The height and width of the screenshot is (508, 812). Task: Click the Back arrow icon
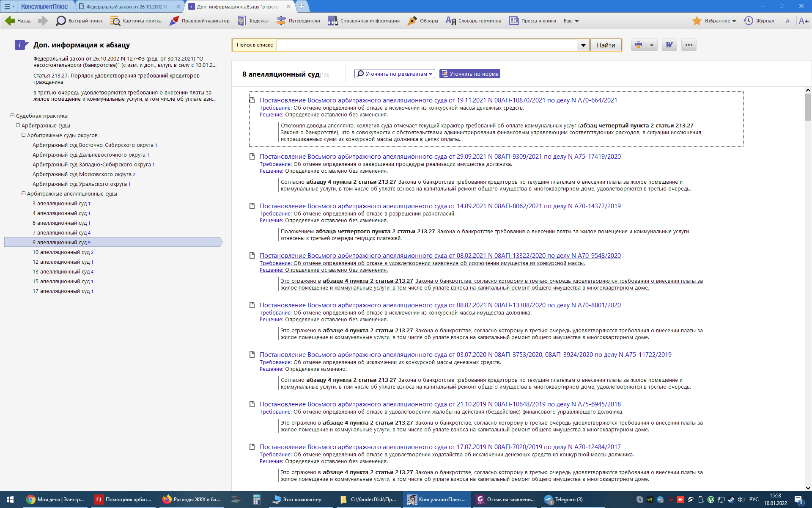coord(10,21)
